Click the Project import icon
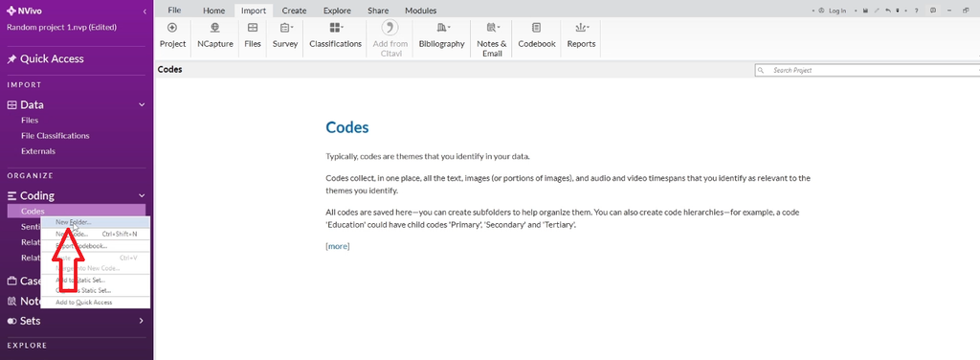The image size is (980, 360). [172, 28]
